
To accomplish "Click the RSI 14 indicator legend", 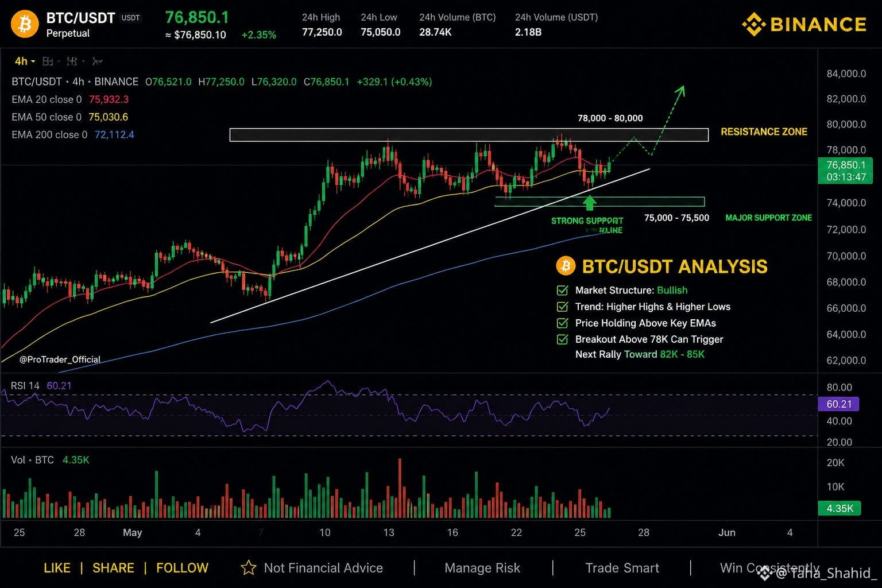I will 41,386.
